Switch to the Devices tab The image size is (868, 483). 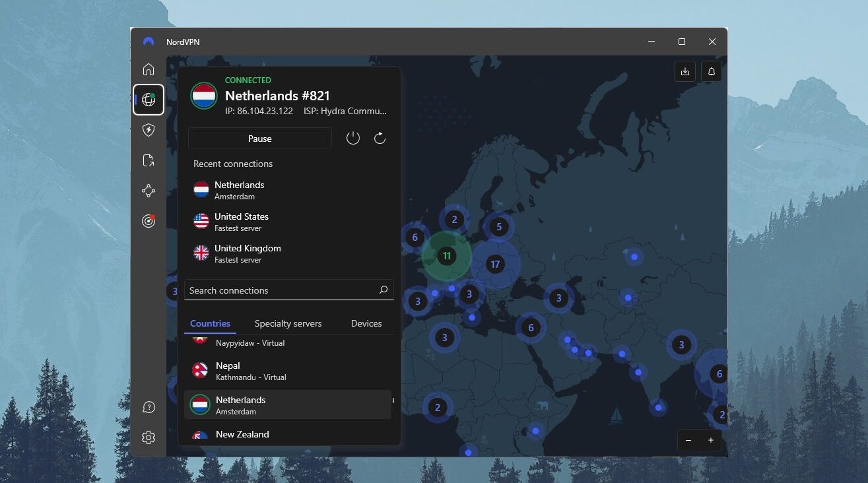366,323
